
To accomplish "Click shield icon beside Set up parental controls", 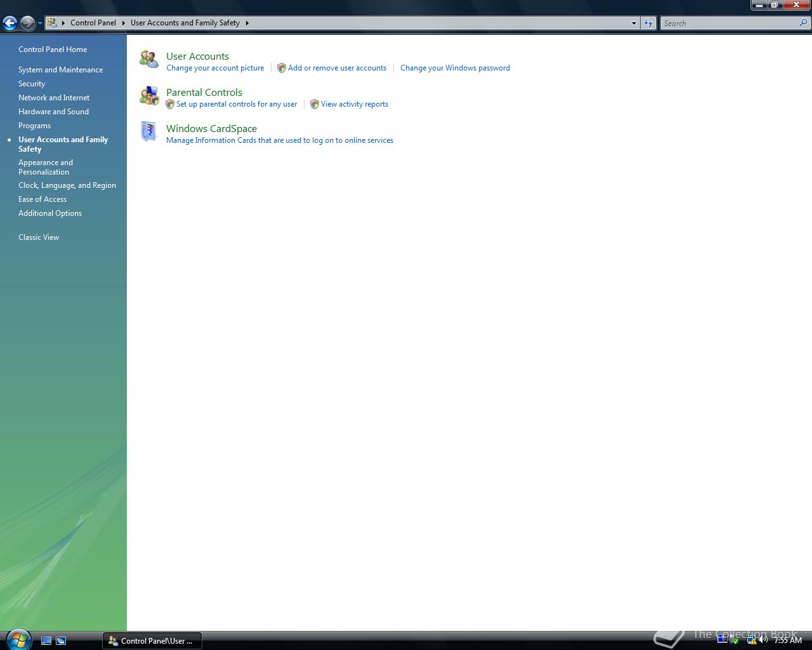I will [170, 104].
